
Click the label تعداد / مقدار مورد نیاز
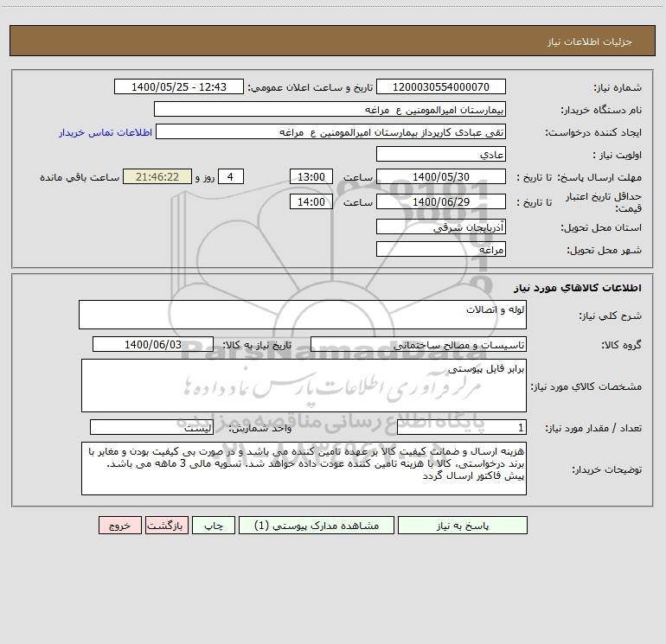click(593, 429)
